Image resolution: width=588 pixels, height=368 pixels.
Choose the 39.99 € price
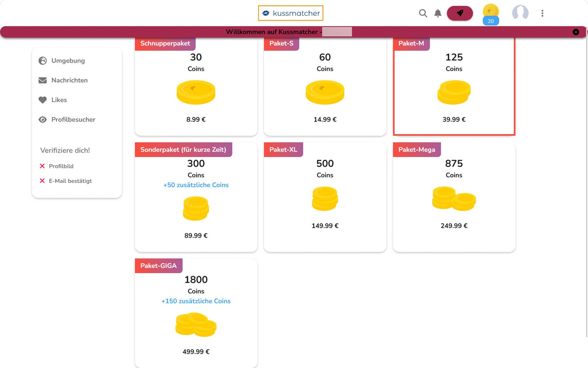(454, 119)
